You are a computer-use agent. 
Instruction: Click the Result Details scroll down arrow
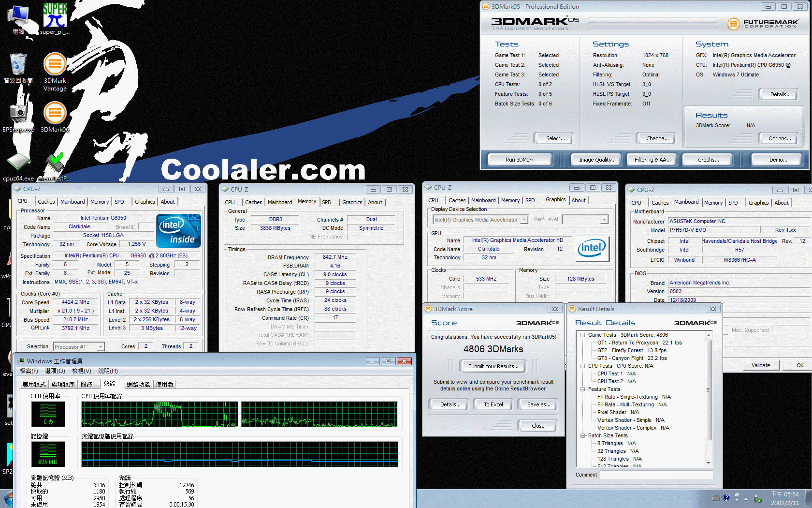coord(709,463)
